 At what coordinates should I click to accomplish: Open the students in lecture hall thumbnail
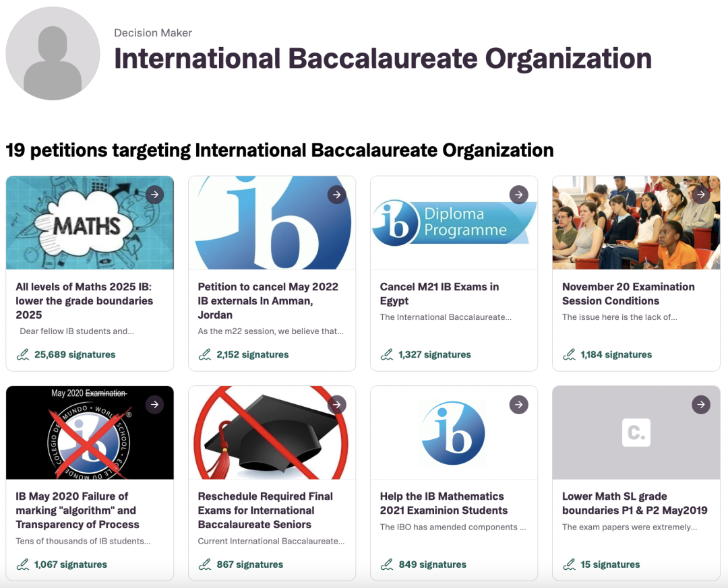point(636,223)
